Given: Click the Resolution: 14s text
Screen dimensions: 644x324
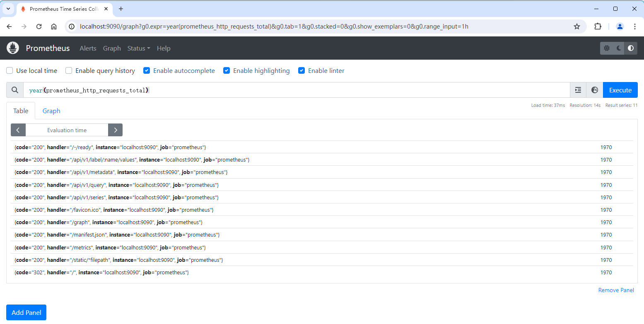Looking at the screenshot, I should pos(585,105).
